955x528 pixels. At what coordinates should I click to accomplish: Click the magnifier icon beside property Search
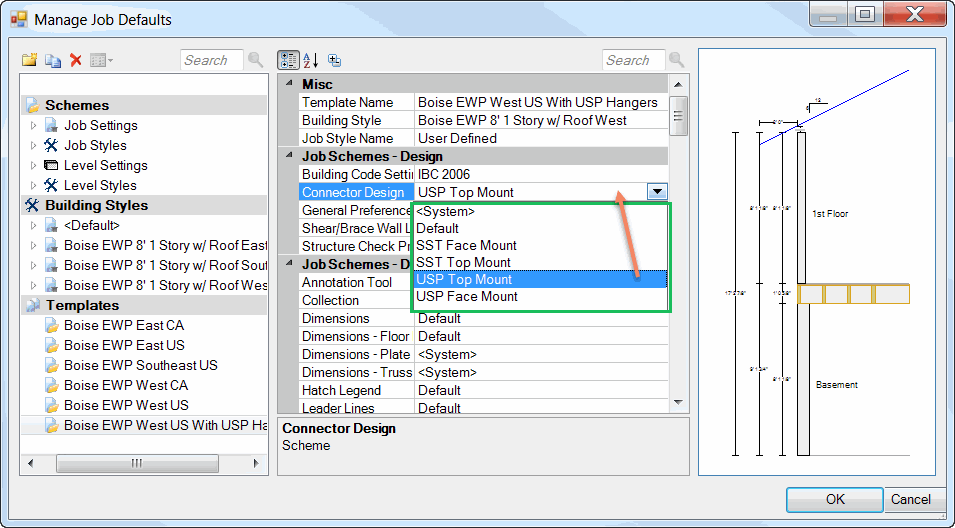pos(677,60)
